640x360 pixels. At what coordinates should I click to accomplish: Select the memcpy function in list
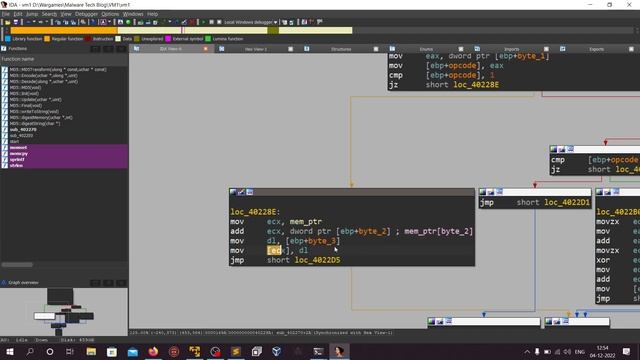click(19, 153)
